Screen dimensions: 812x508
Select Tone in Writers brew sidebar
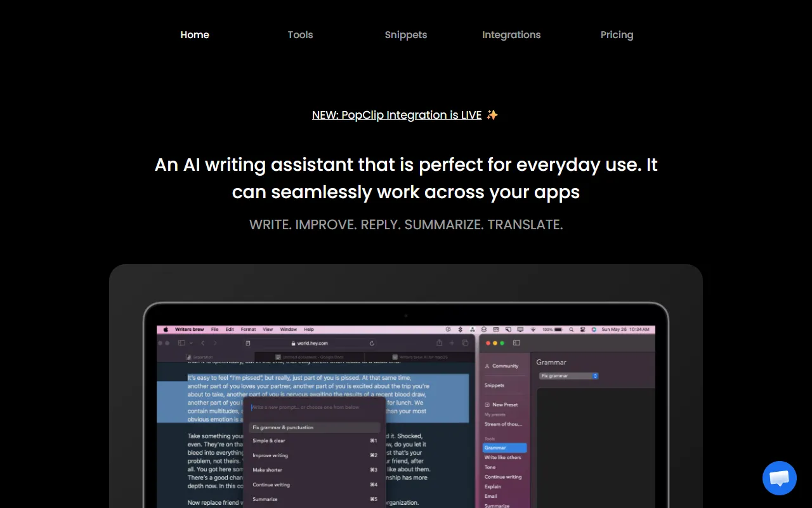coord(490,467)
